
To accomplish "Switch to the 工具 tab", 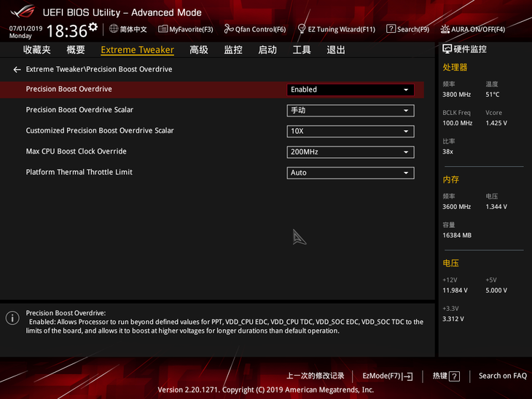I will click(302, 50).
